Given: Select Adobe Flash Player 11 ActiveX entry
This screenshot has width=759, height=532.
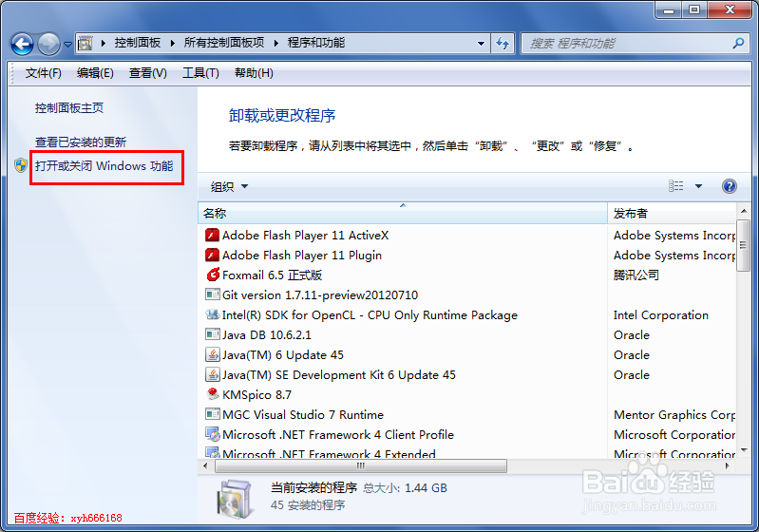Looking at the screenshot, I should coord(306,236).
